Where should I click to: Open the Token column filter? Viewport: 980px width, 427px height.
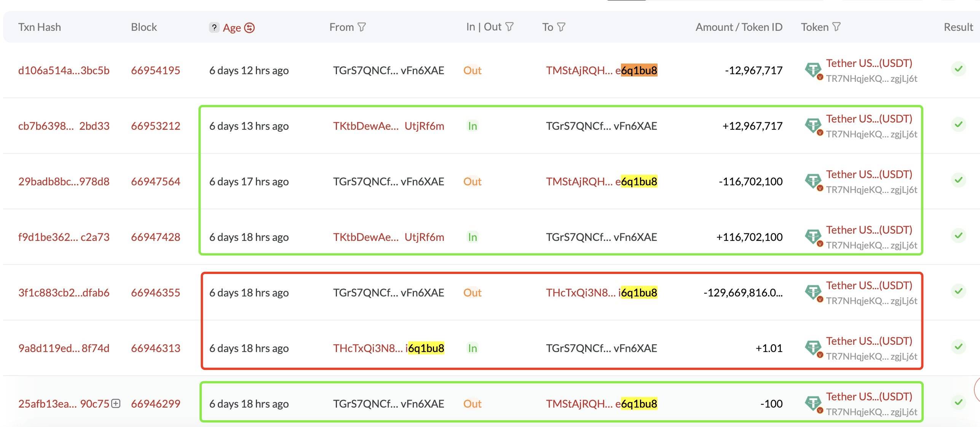[x=836, y=27]
